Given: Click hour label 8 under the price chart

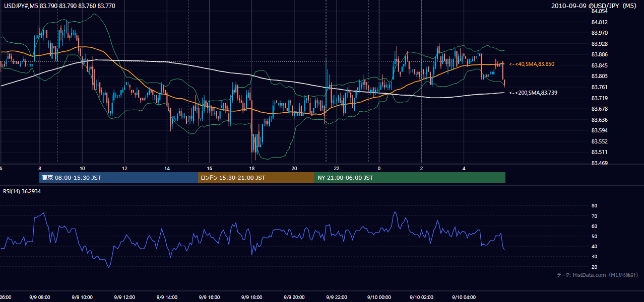Looking at the screenshot, I should coord(39,169).
